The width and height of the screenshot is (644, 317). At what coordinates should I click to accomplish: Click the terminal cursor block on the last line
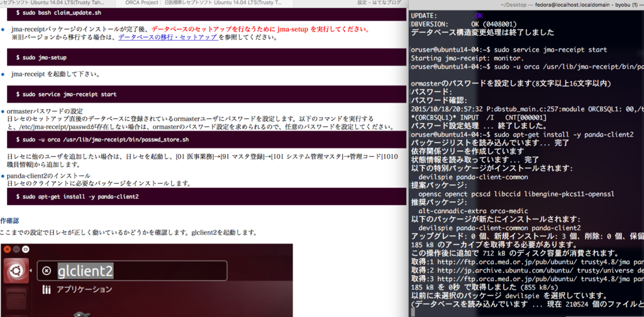tap(413, 312)
